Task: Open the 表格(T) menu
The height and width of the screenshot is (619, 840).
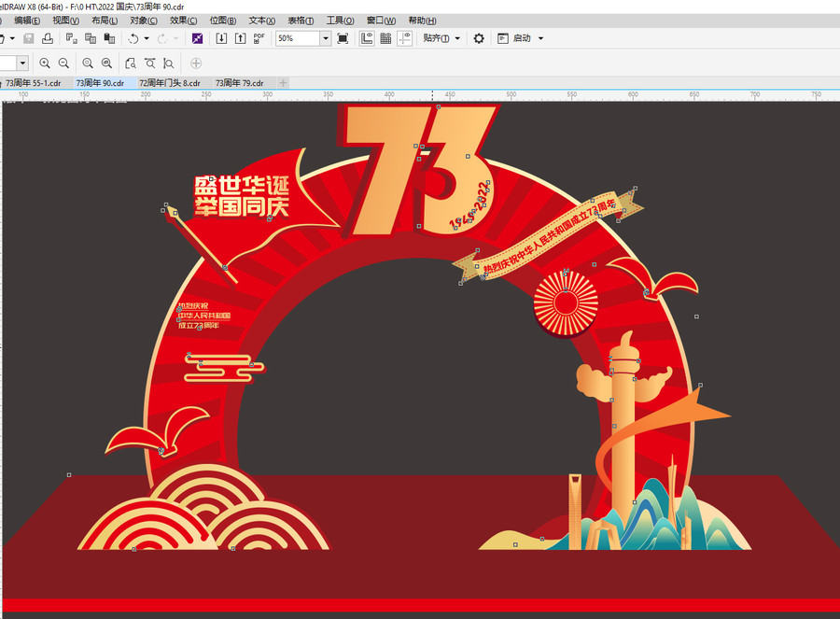Action: 301,21
